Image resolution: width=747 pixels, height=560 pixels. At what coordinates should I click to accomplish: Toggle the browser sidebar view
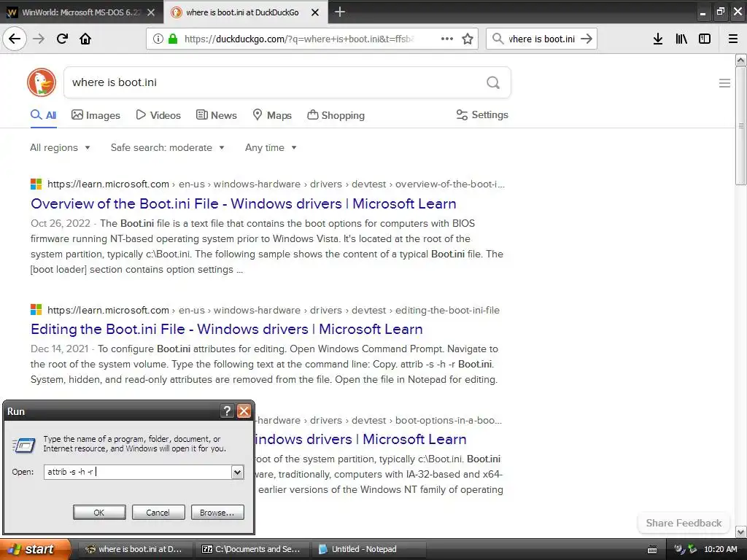[x=705, y=39]
